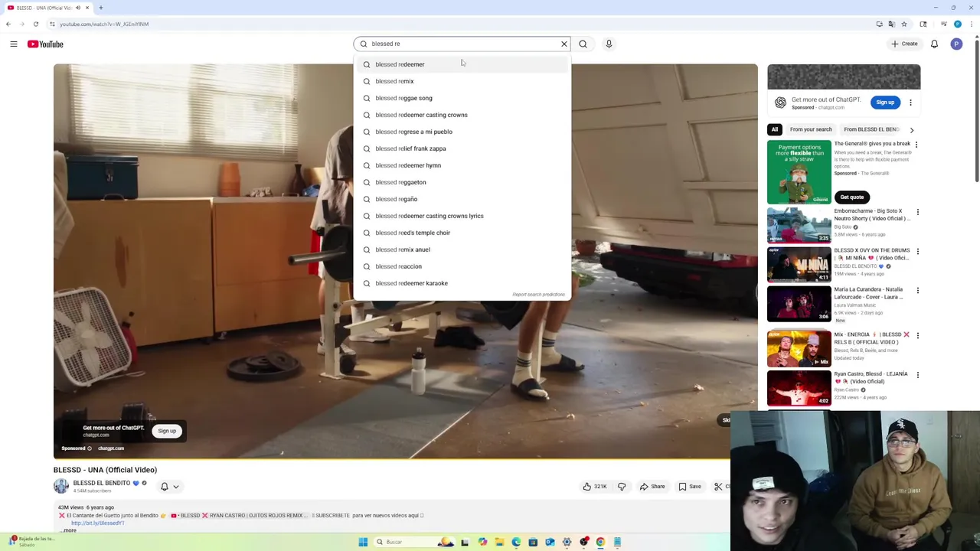Select suggestion 'blessed remix anuel'
Viewport: 980px width, 551px height.
click(x=462, y=249)
